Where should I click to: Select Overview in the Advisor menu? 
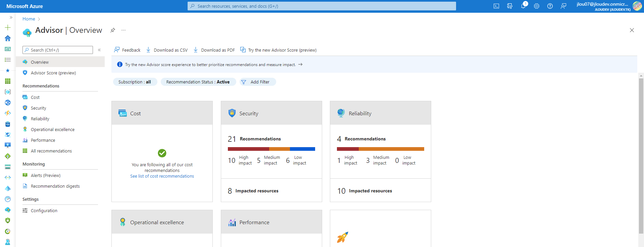60,62
